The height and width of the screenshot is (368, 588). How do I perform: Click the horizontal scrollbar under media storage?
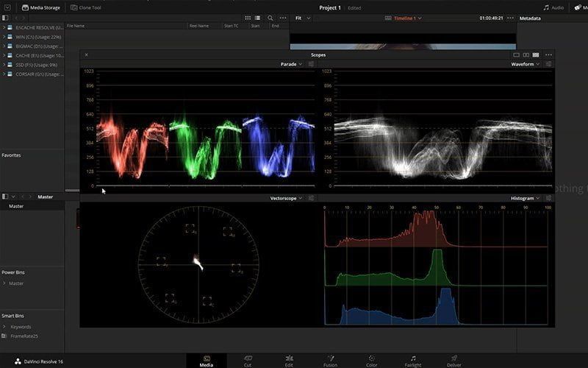click(x=72, y=191)
